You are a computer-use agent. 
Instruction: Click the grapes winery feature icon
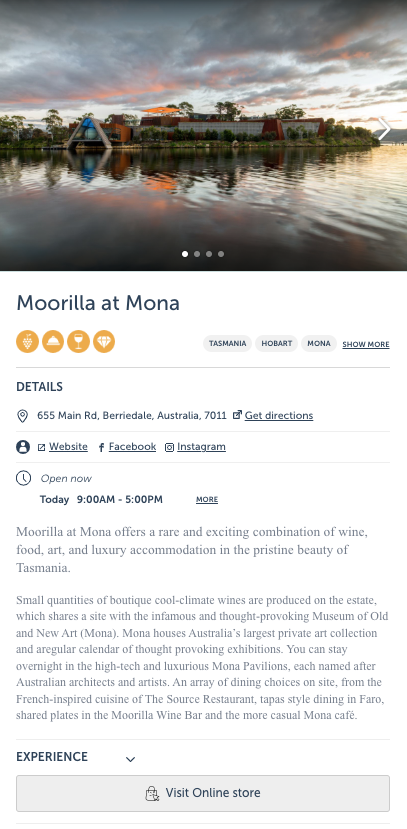click(x=27, y=342)
